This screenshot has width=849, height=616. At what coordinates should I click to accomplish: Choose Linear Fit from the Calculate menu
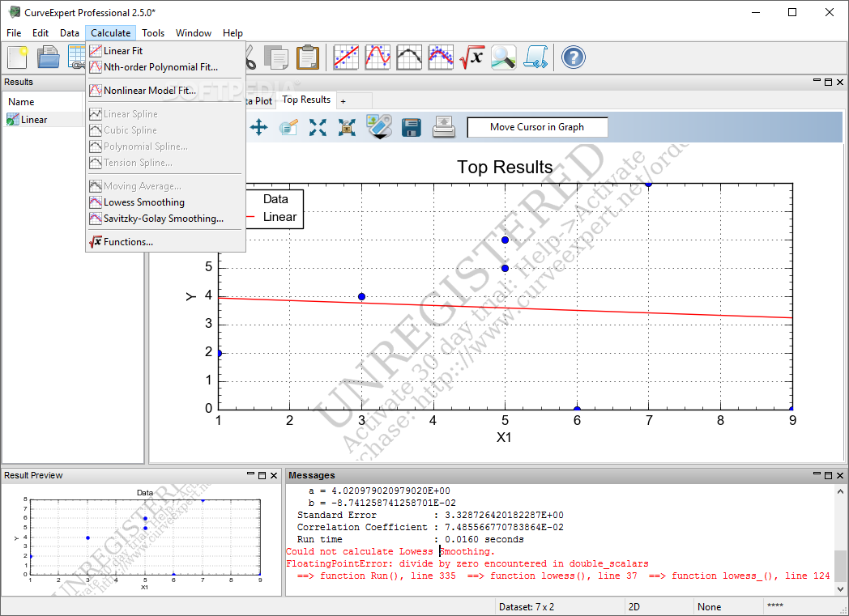click(165, 51)
